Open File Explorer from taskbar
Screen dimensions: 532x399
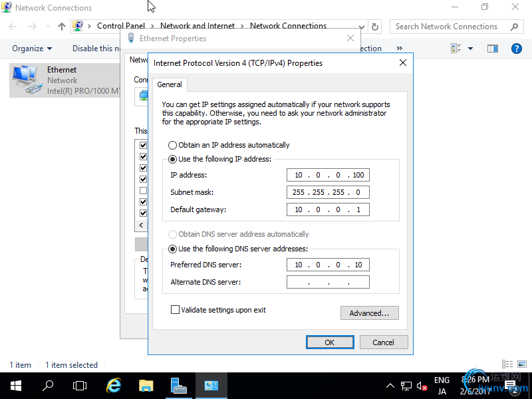(x=146, y=386)
